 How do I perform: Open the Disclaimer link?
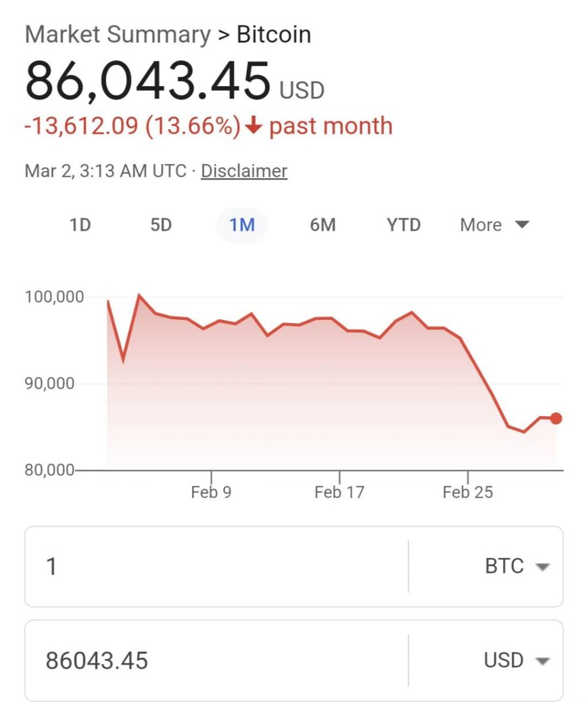click(x=244, y=171)
